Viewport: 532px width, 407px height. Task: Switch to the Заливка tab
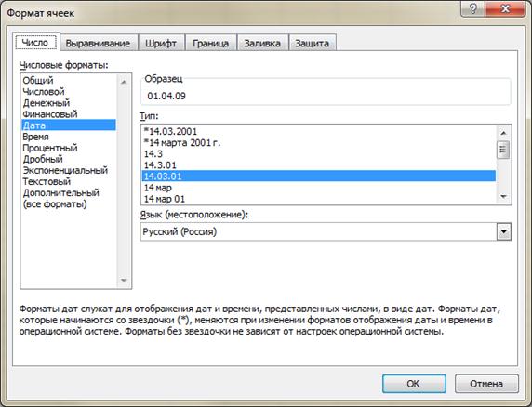262,43
